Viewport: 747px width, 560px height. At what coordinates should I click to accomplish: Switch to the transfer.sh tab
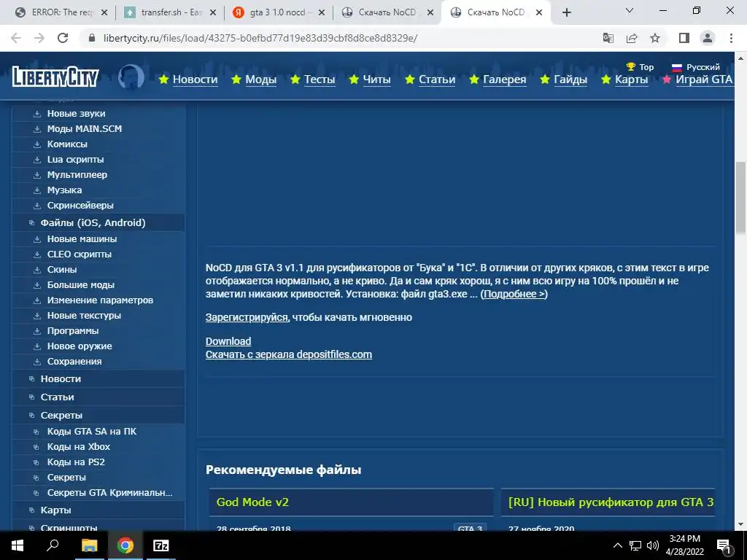click(169, 12)
